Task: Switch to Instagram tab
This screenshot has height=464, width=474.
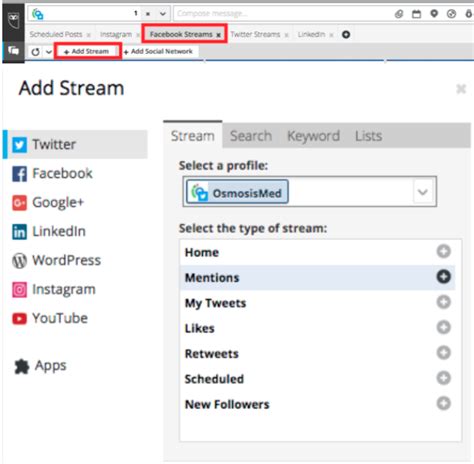Action: [x=116, y=34]
